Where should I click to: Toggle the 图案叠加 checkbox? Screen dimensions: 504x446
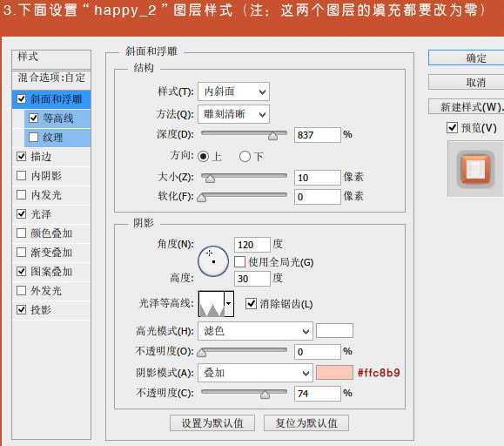21,272
